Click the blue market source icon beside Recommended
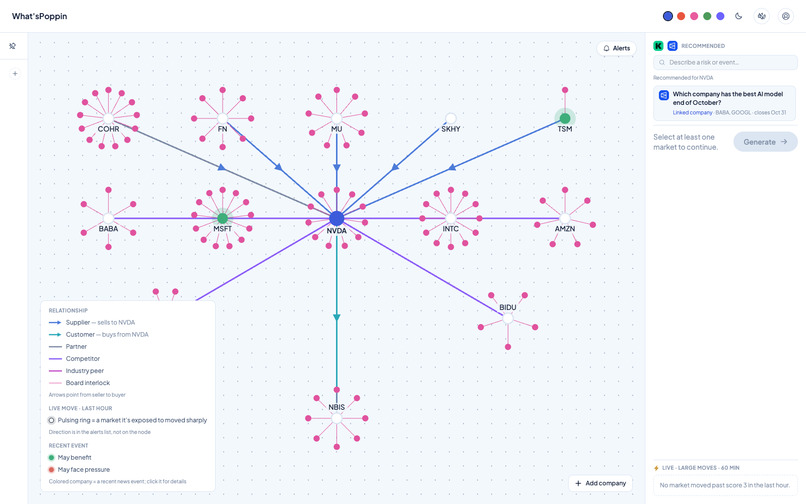 (672, 46)
